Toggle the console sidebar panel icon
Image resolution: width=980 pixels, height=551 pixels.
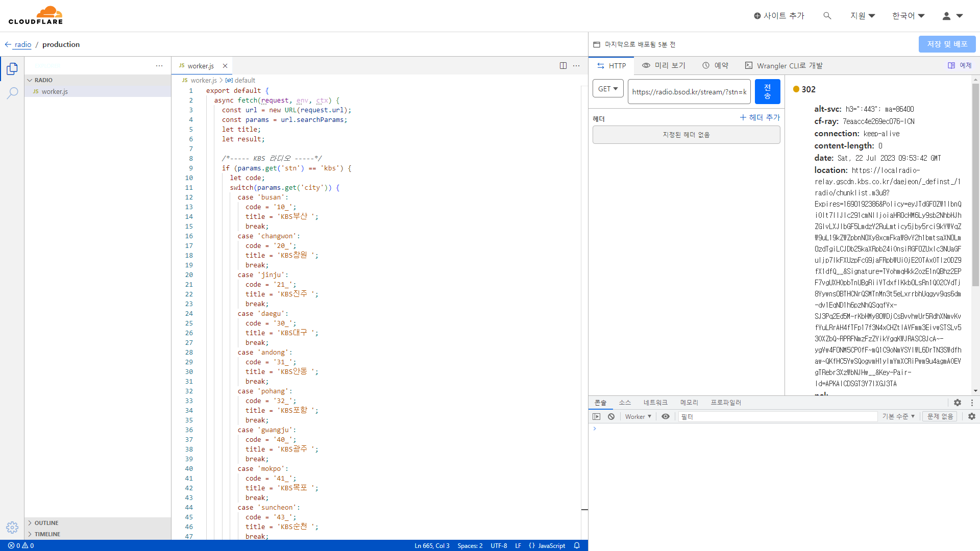596,416
